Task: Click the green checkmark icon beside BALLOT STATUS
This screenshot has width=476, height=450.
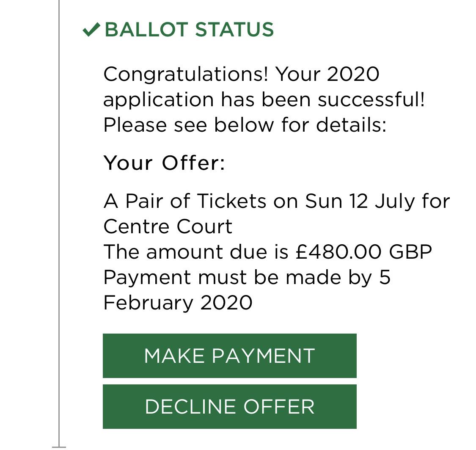Action: coord(91,30)
